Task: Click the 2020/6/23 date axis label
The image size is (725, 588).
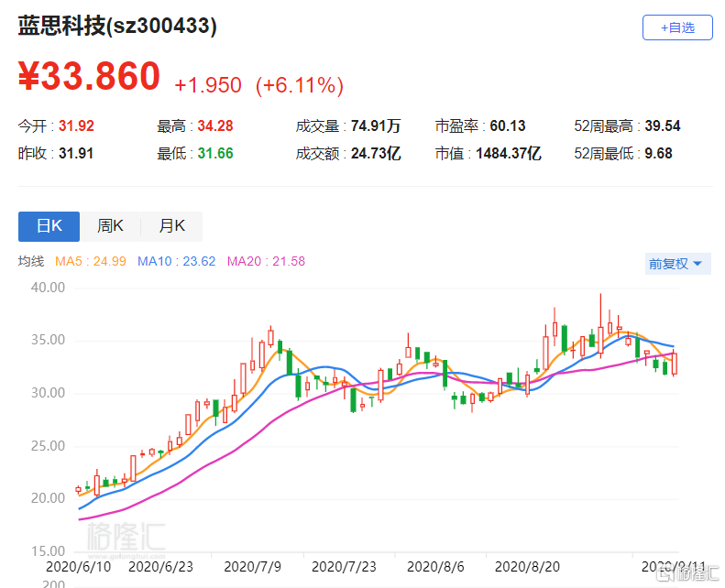Action: (160, 567)
